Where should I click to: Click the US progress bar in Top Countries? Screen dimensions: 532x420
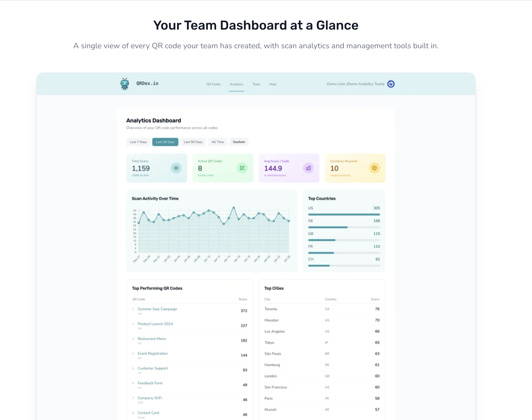click(344, 215)
